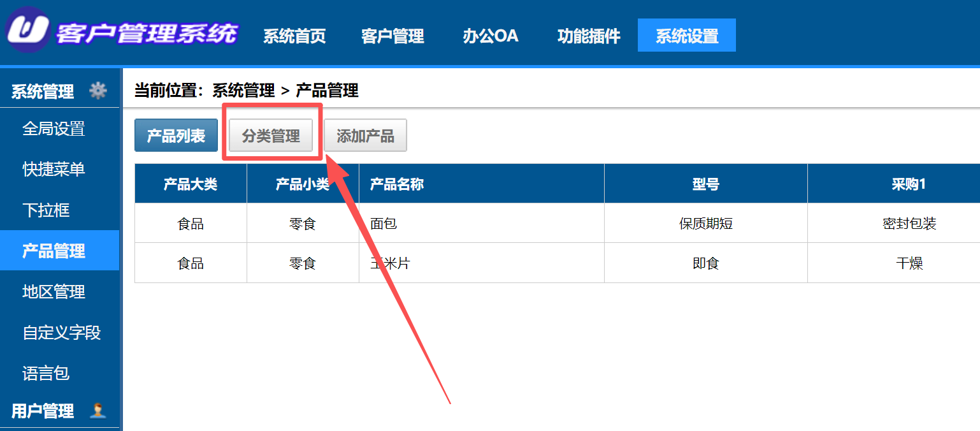Open the 办公OA top menu
This screenshot has height=431, width=980.
pos(491,36)
